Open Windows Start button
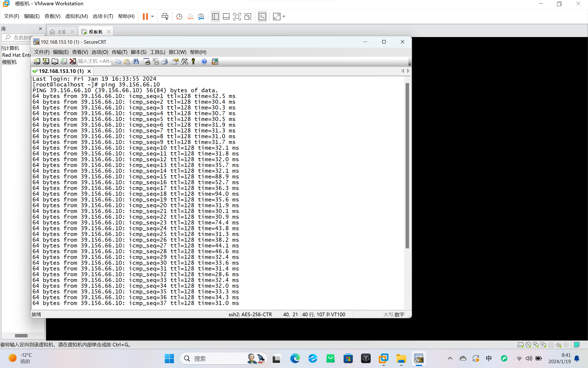Viewport: 588px width, 368px height. click(x=169, y=358)
